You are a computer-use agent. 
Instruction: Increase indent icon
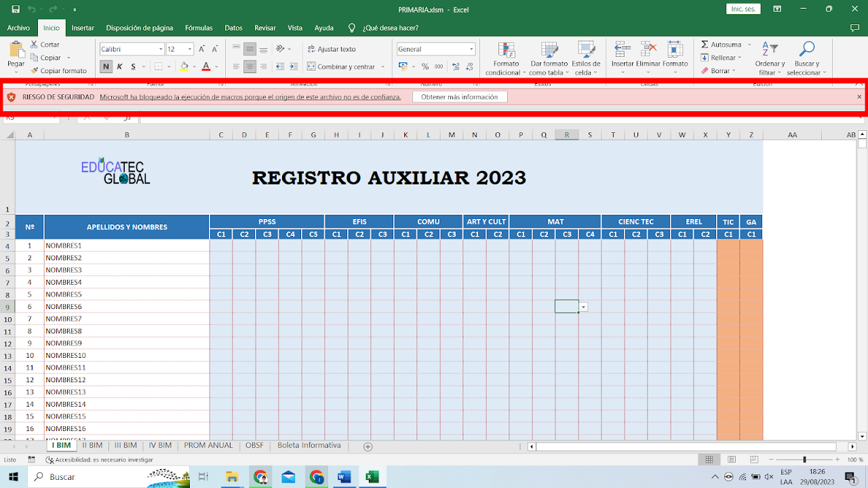coord(293,66)
